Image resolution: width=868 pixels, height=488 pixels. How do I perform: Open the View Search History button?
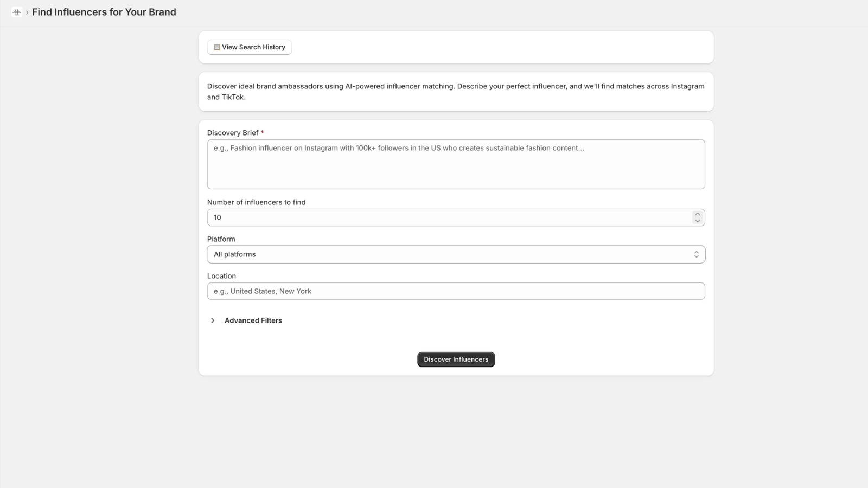click(x=250, y=47)
